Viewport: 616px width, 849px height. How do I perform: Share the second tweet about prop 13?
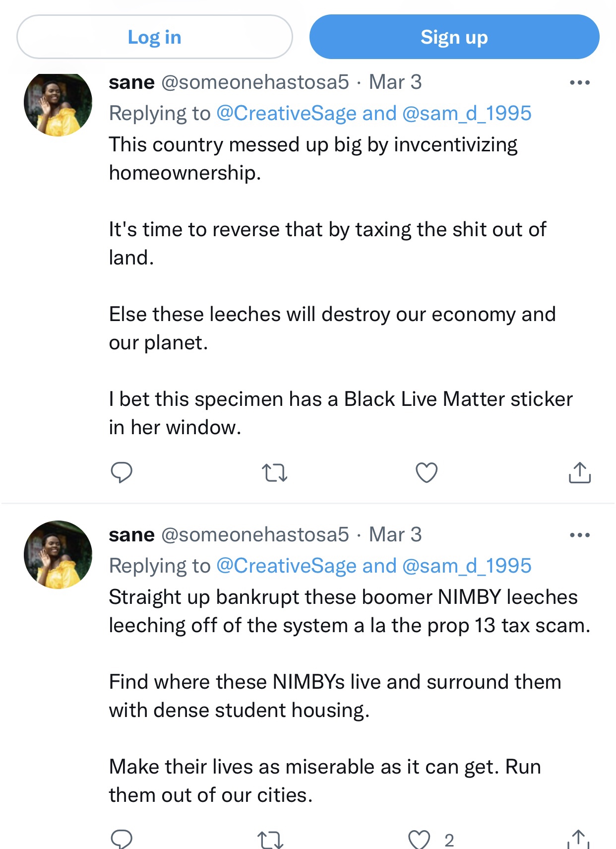tap(578, 839)
